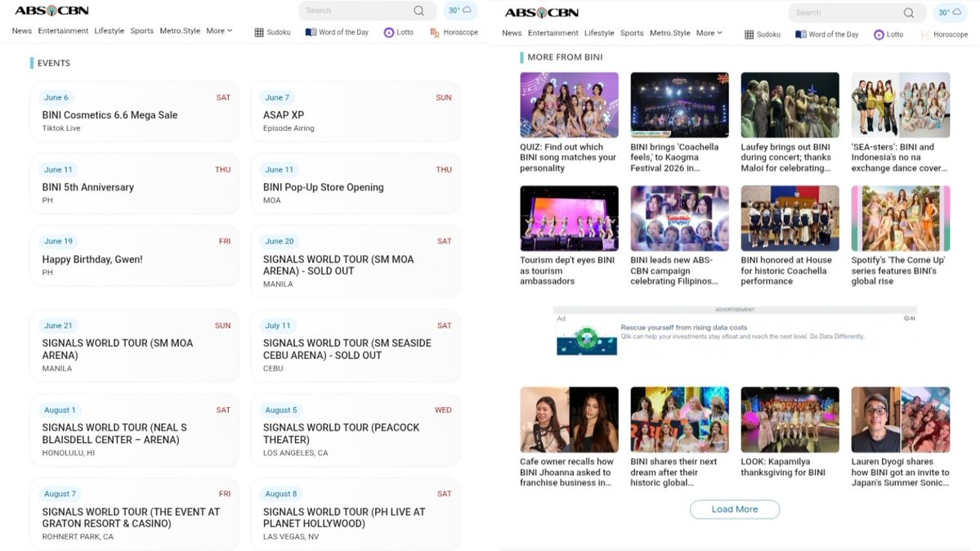This screenshot has height=551, width=980.
Task: Click the search magnifier icon in right page
Action: (909, 12)
